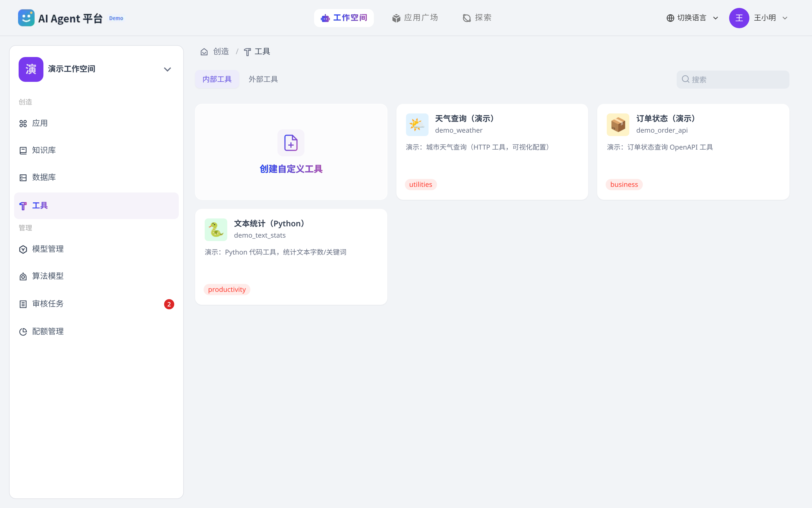Click the robot icon in 工作空间 tab
812x508 pixels.
point(325,18)
